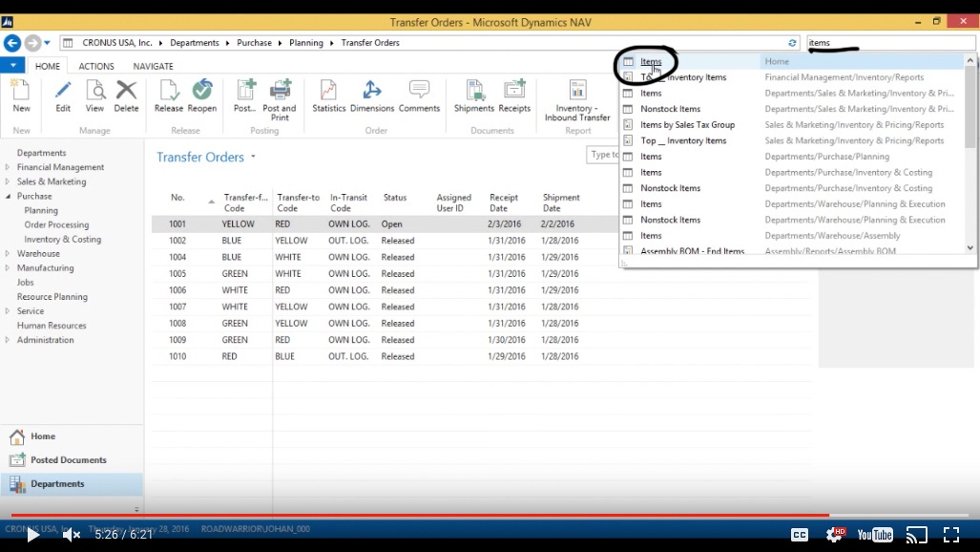
Task: Select Items by Sales Tax Group result
Action: 793,124
